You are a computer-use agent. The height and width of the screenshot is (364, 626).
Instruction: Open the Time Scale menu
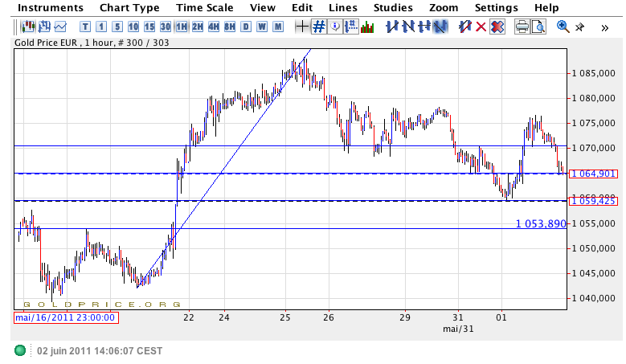click(x=205, y=7)
